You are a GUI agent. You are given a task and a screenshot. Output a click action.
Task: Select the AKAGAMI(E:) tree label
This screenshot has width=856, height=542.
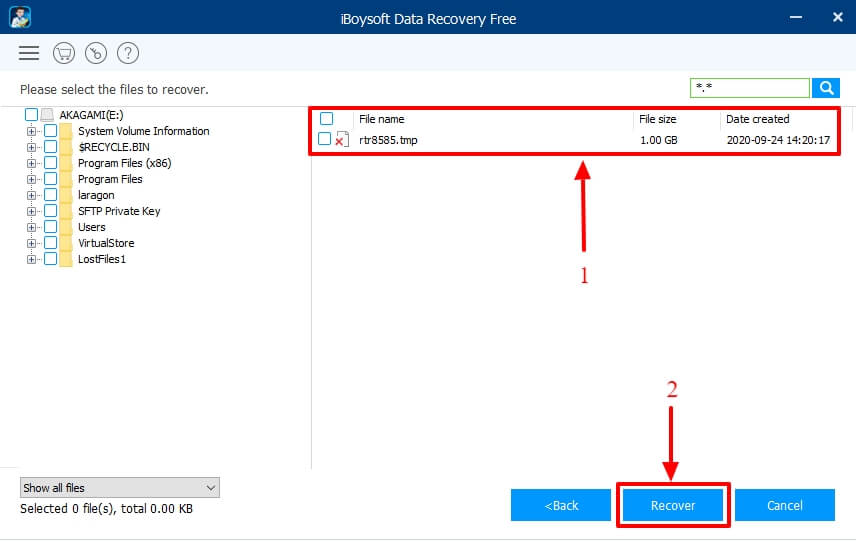coord(91,115)
